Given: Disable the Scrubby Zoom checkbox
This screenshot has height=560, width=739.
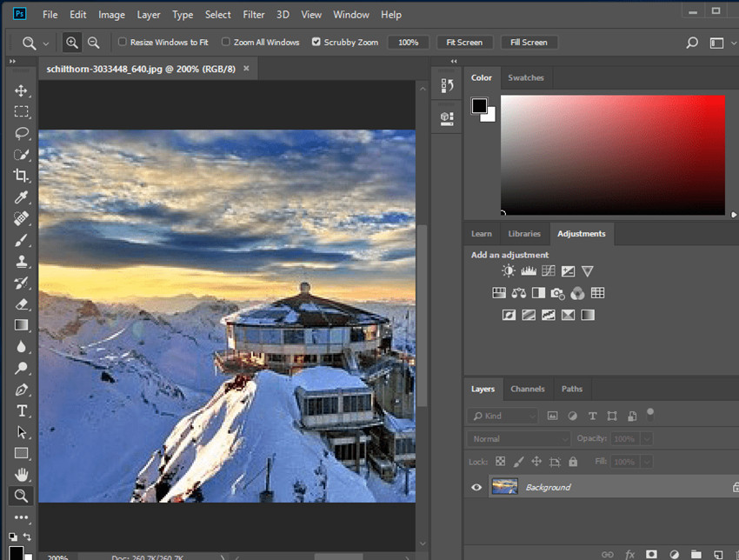Looking at the screenshot, I should [x=316, y=42].
